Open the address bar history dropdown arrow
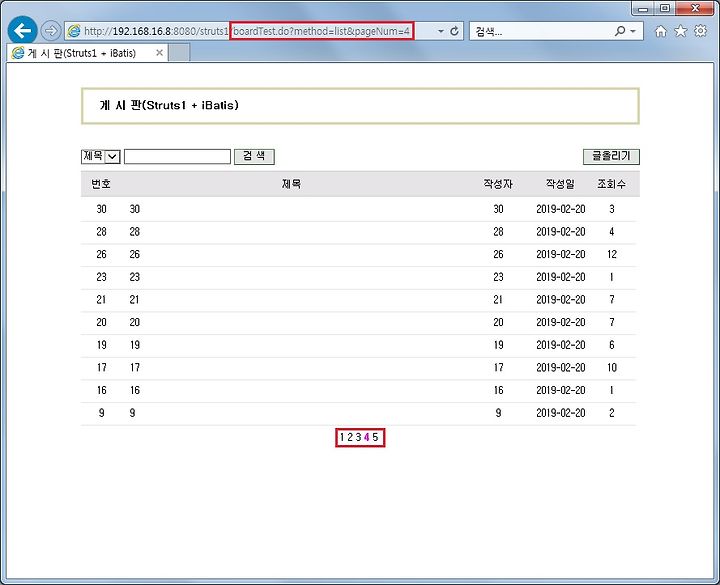This screenshot has width=720, height=585. coord(441,31)
